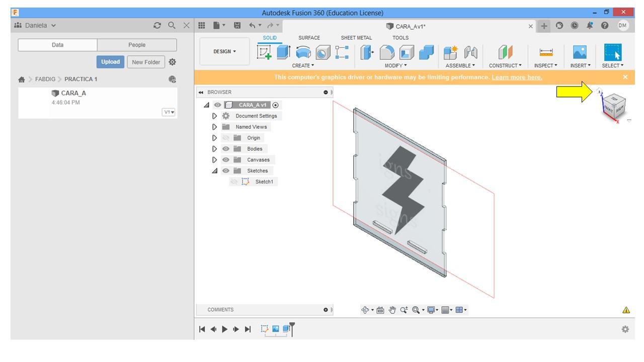Screen dimensions: 644x362
Task: Activate CARA_A v1 component radio button
Action: [x=275, y=105]
